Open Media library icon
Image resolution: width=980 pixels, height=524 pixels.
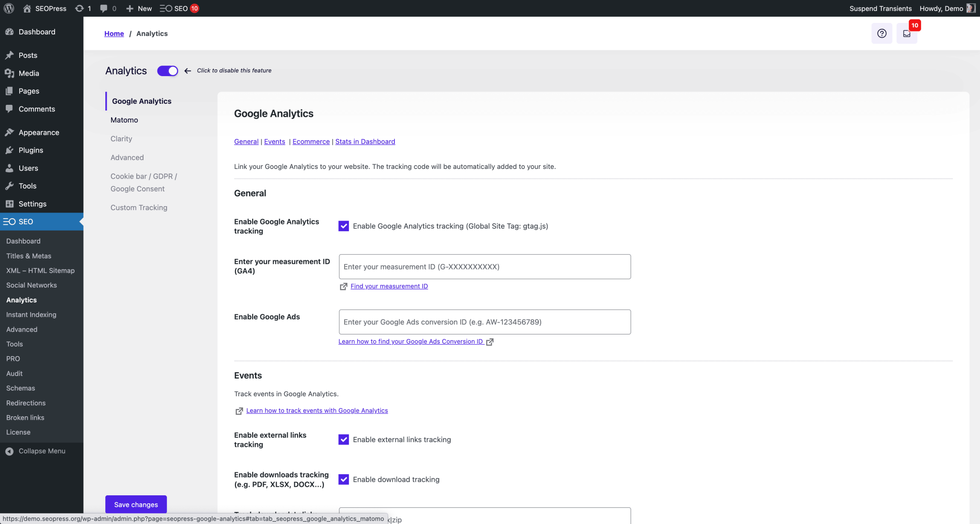[9, 73]
